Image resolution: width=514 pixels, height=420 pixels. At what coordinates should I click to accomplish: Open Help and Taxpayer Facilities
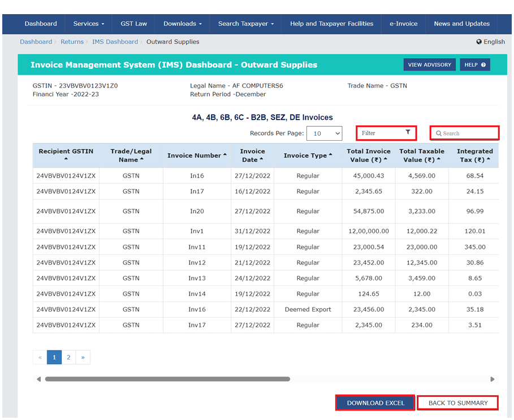click(x=331, y=24)
